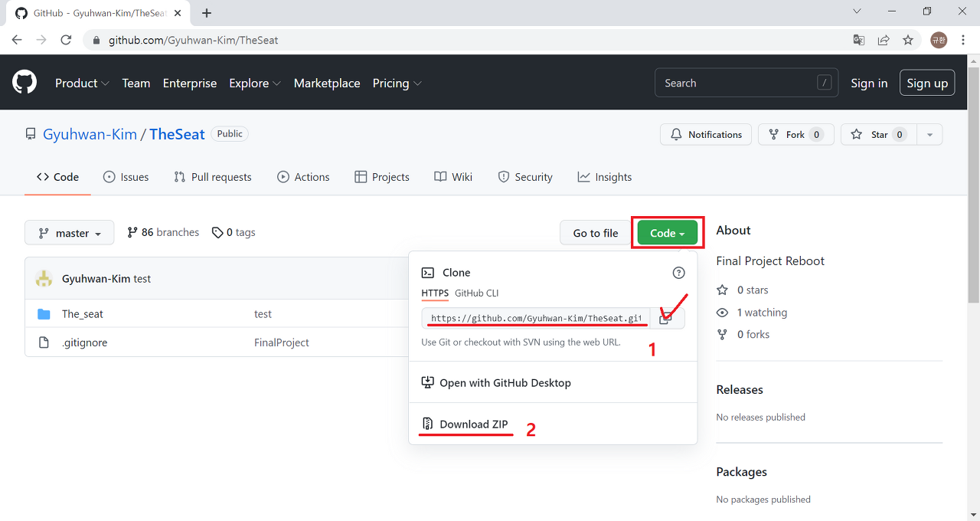980x521 pixels.
Task: Click the commit author avatar thumbnail
Action: tap(44, 279)
